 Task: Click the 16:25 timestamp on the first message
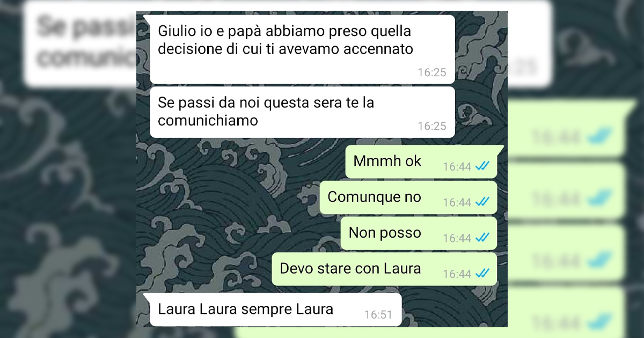pyautogui.click(x=432, y=72)
